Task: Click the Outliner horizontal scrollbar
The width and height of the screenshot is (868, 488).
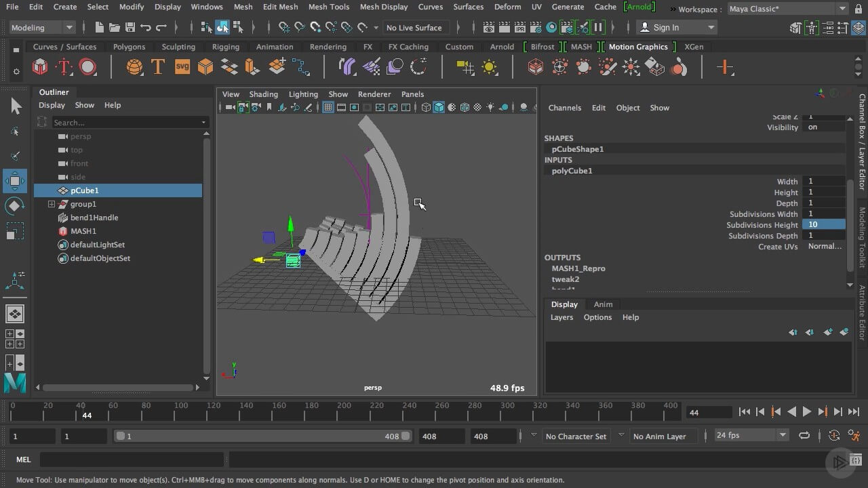Action: [117, 388]
